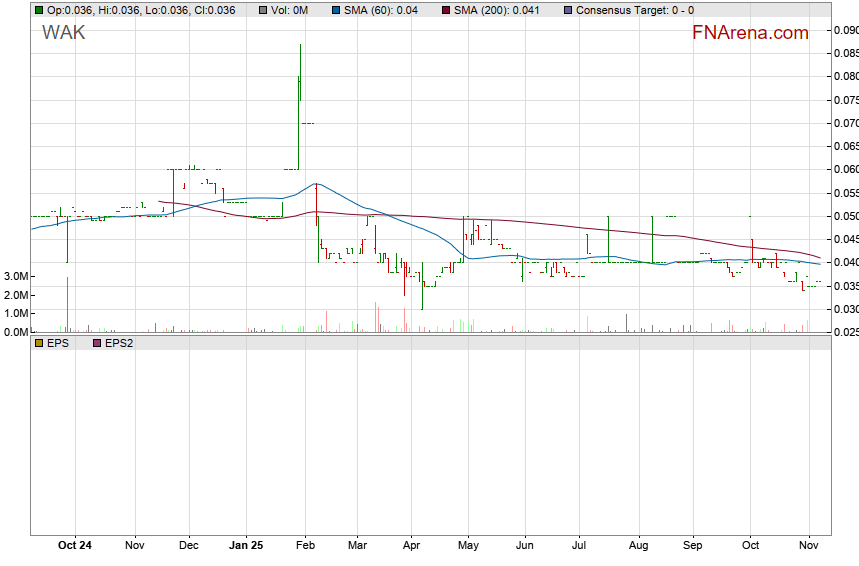Click the EPS2 label text in lower panel
The width and height of the screenshot is (859, 566).
tap(119, 343)
